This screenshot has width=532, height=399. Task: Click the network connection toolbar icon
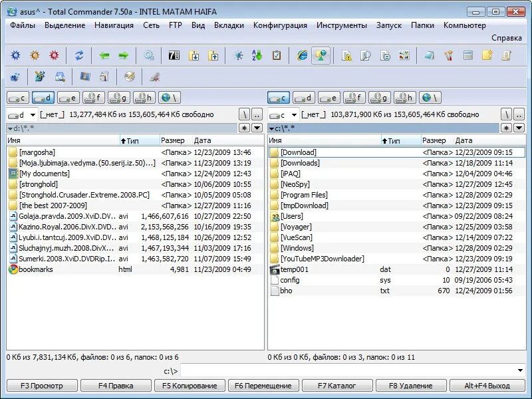tap(321, 55)
